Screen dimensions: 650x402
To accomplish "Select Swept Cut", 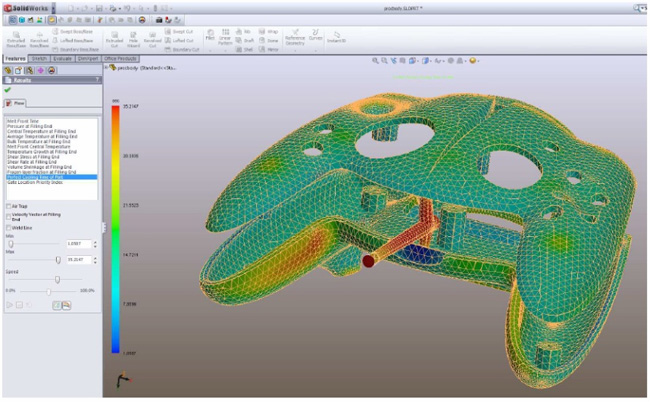I will (x=179, y=31).
